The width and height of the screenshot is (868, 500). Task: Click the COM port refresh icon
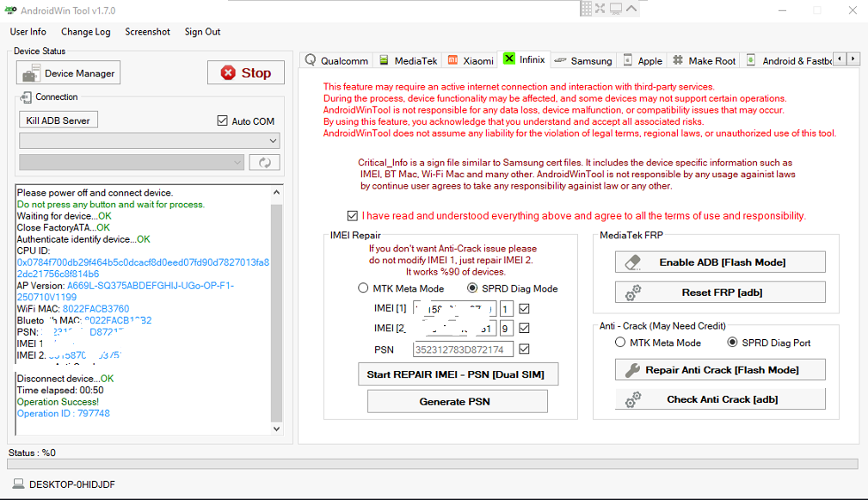(x=265, y=163)
